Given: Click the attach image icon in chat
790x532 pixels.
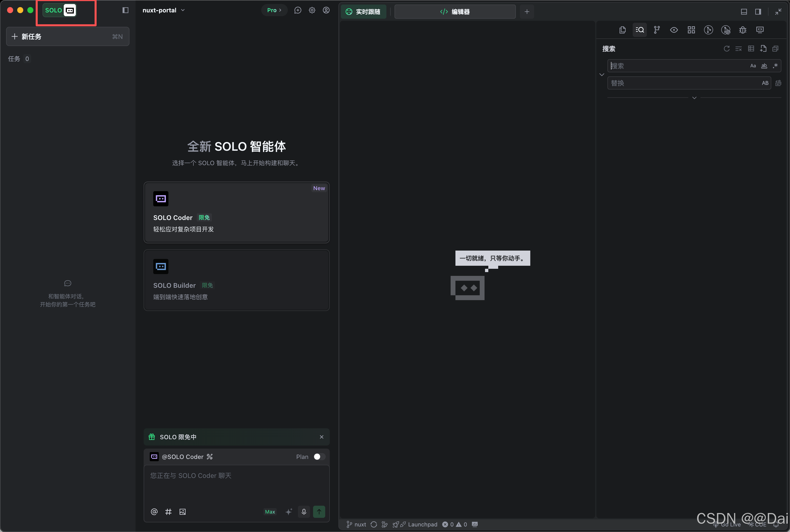Looking at the screenshot, I should (x=183, y=512).
